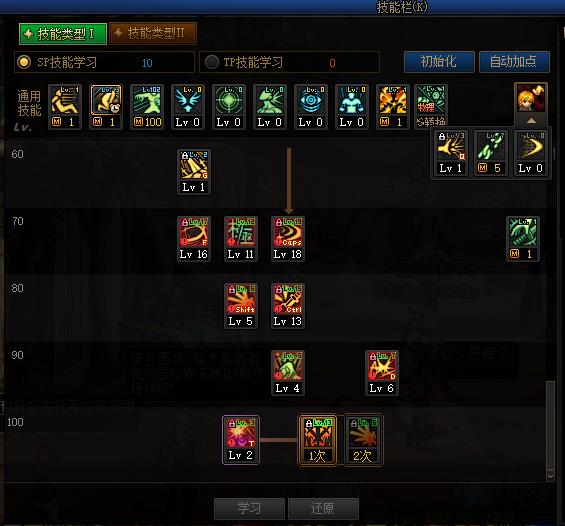Enable the TP技能学习 radio button
565x526 pixels.
point(212,62)
